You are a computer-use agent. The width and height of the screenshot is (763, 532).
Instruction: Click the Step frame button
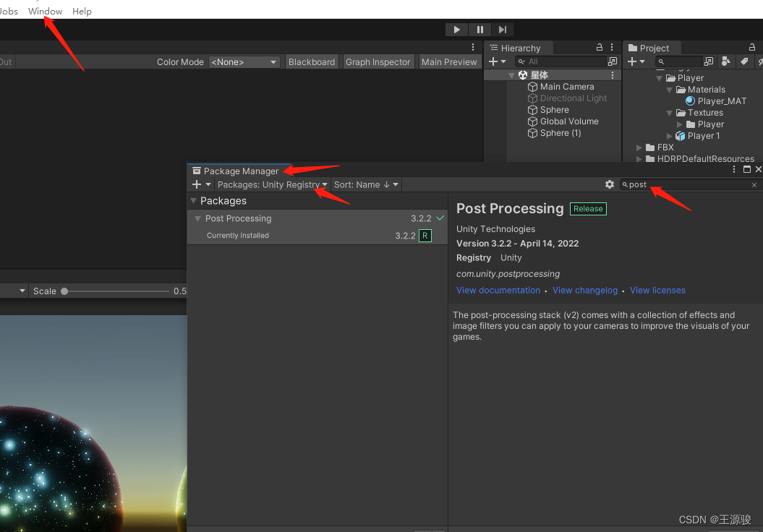[x=503, y=30]
